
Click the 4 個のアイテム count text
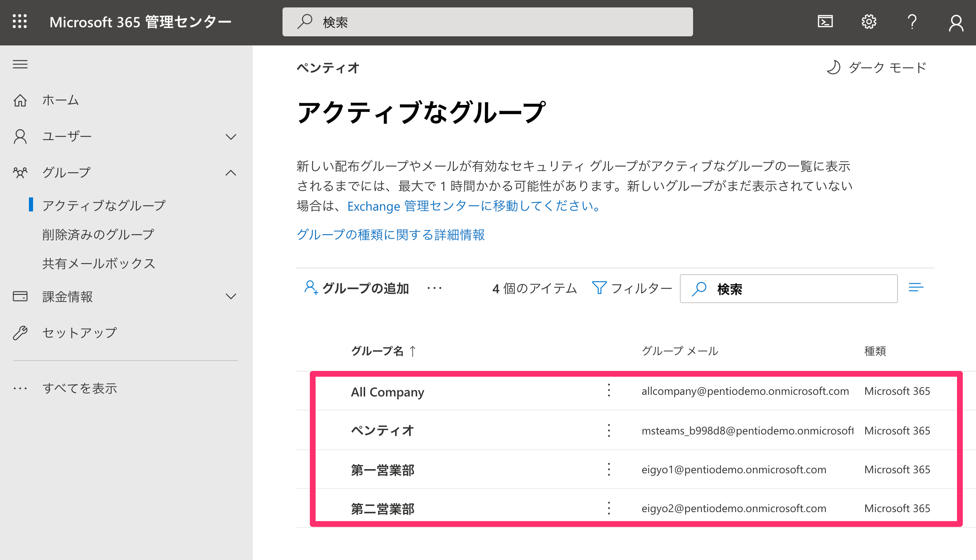534,288
